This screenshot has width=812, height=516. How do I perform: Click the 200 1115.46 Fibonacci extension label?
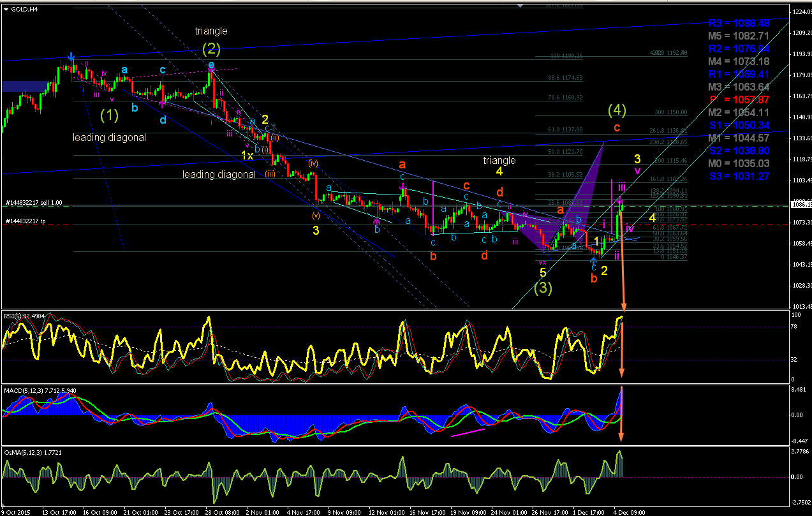coord(670,160)
